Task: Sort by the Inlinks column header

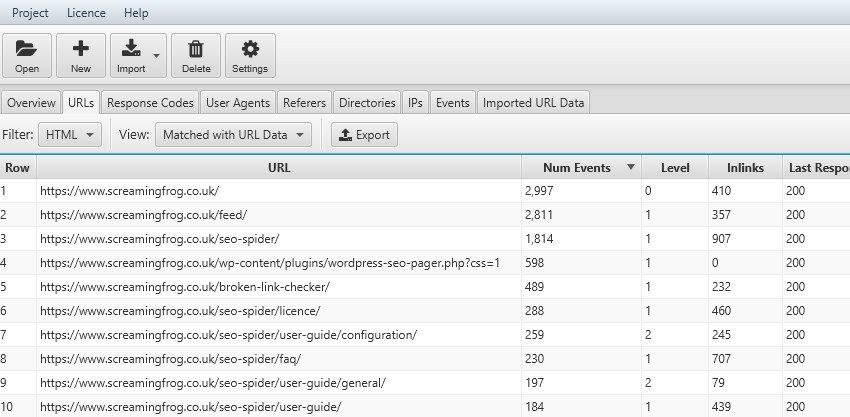Action: 745,168
